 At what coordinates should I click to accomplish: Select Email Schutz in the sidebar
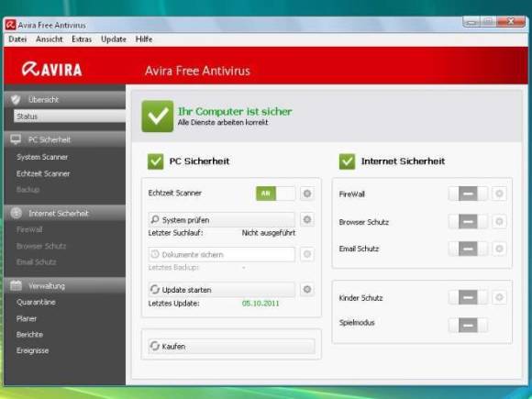(37, 262)
